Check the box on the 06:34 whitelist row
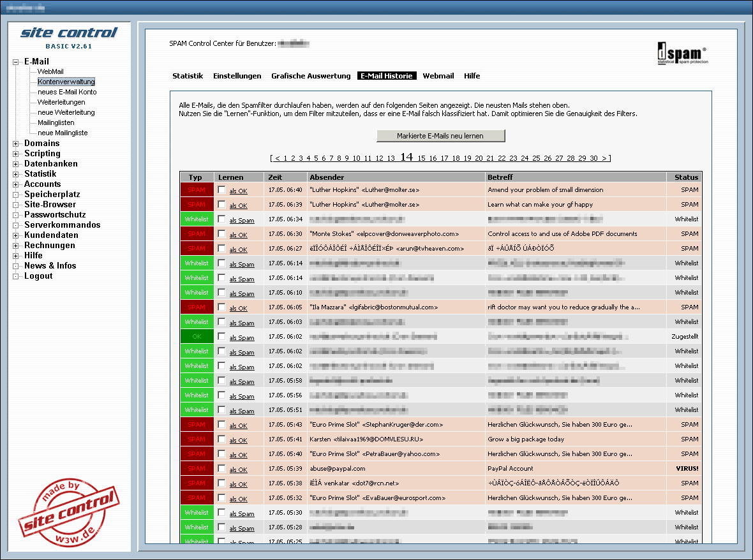 [221, 219]
